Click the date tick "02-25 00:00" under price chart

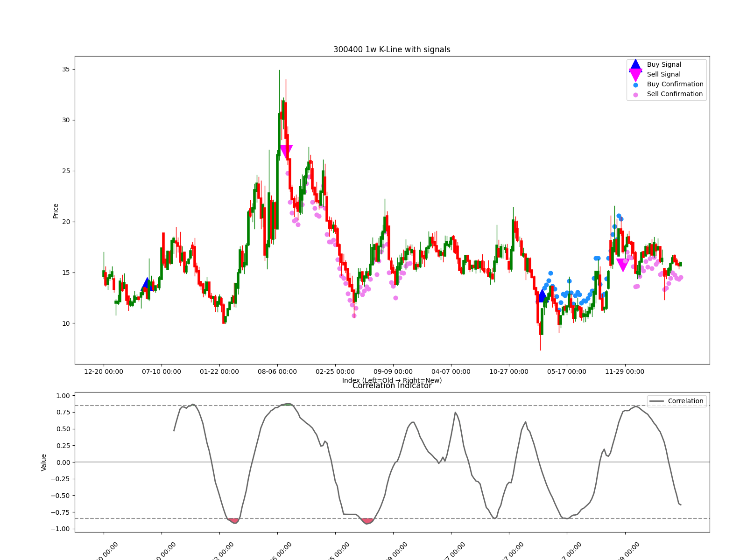click(x=335, y=372)
